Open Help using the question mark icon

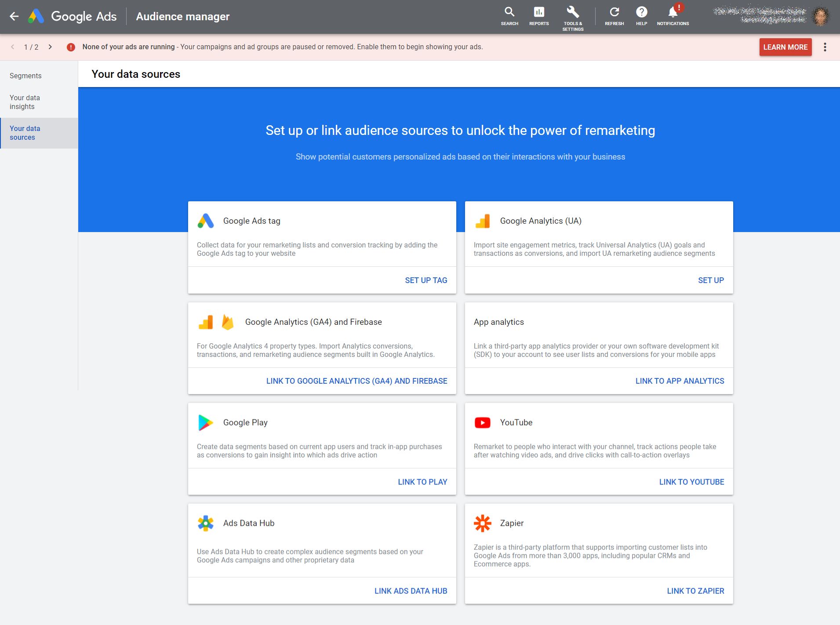pyautogui.click(x=641, y=11)
